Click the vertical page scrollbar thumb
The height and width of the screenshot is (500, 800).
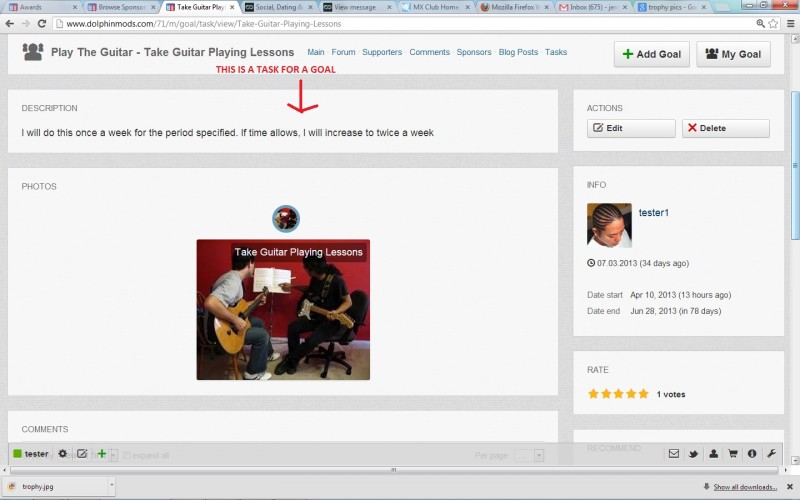(x=795, y=165)
